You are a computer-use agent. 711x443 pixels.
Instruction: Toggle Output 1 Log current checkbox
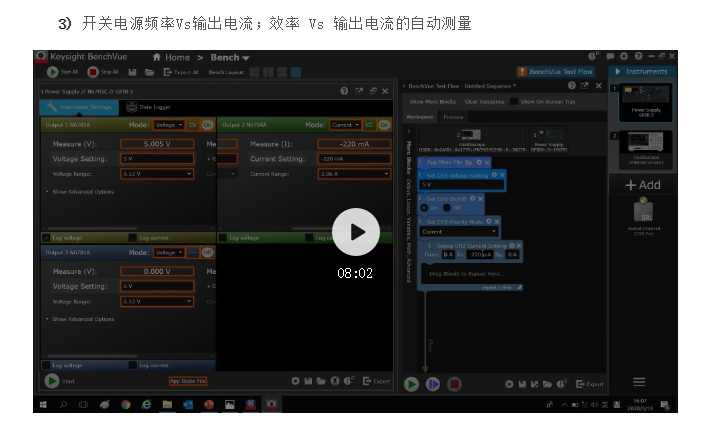132,238
